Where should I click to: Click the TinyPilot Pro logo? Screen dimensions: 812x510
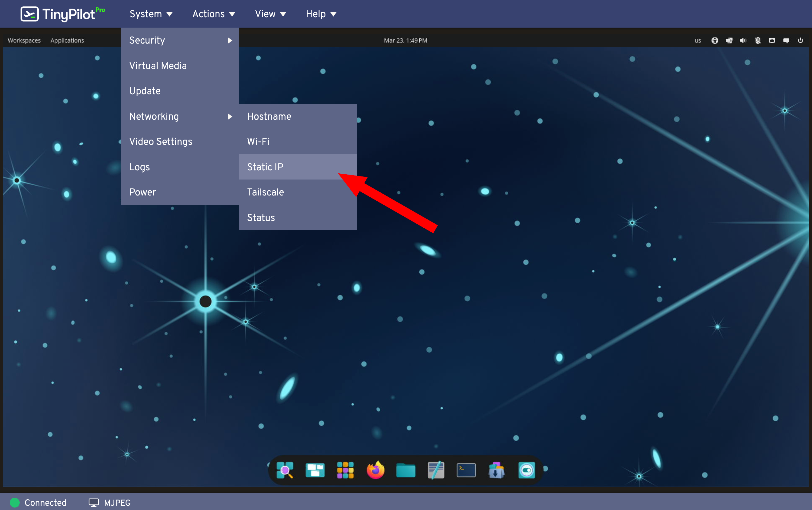[x=63, y=14]
